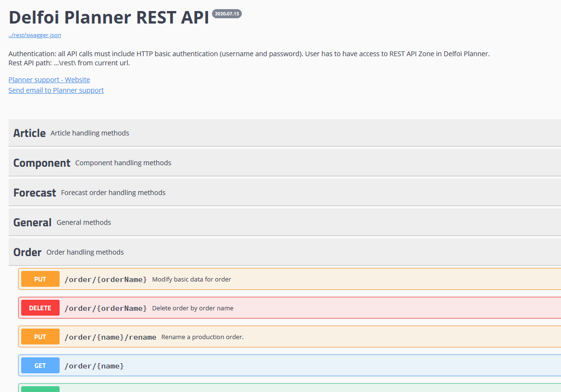Screen dimensions: 561x392
Task: Click 'Delete order by order name' description
Action: pyautogui.click(x=193, y=308)
